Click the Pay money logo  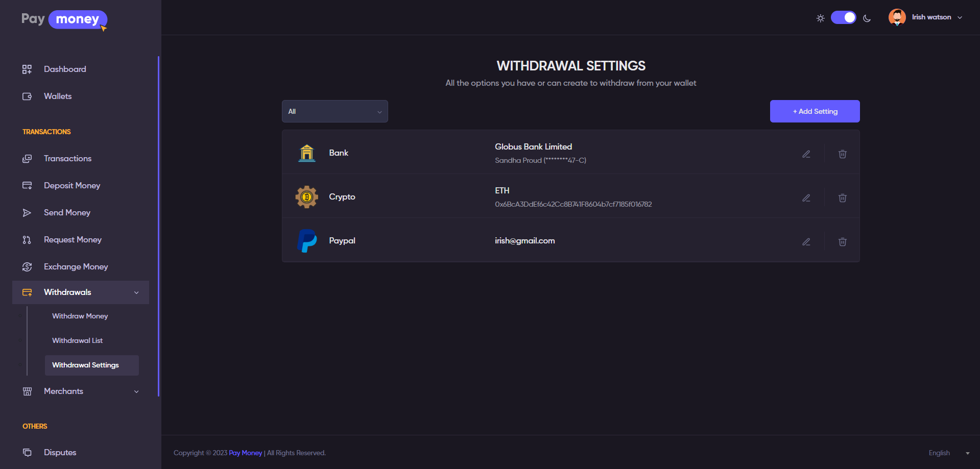click(x=64, y=20)
